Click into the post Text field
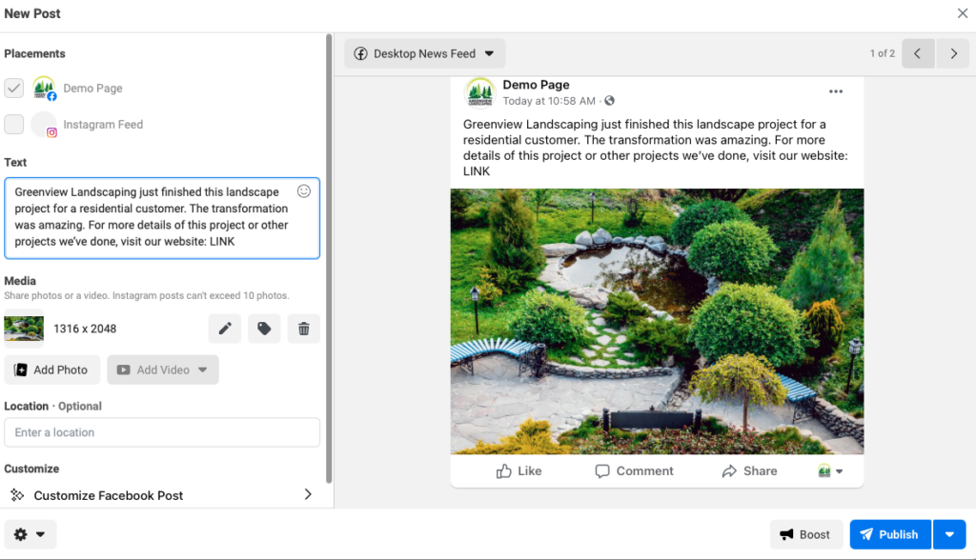This screenshot has width=976, height=560. pyautogui.click(x=162, y=218)
